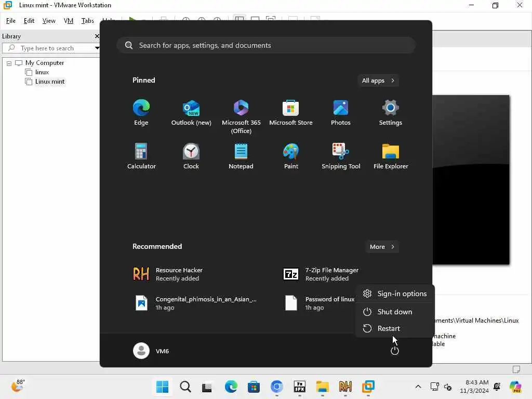532x399 pixels.
Task: Open VMware File menu
Action: (11, 21)
